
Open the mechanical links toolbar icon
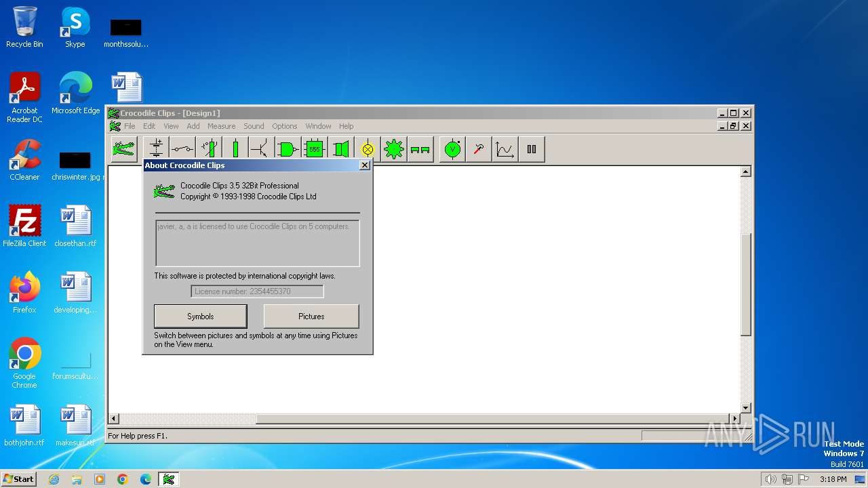[420, 149]
